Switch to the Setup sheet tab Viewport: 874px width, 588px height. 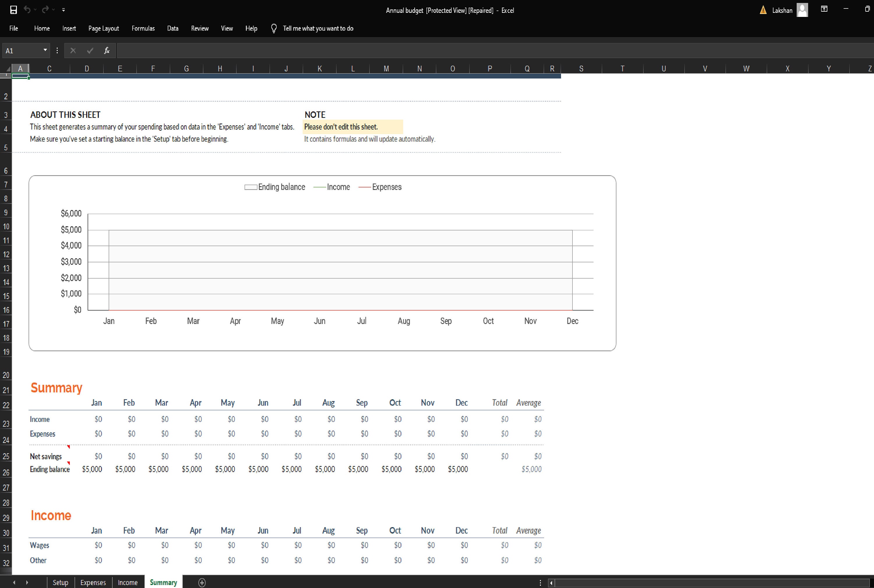60,582
